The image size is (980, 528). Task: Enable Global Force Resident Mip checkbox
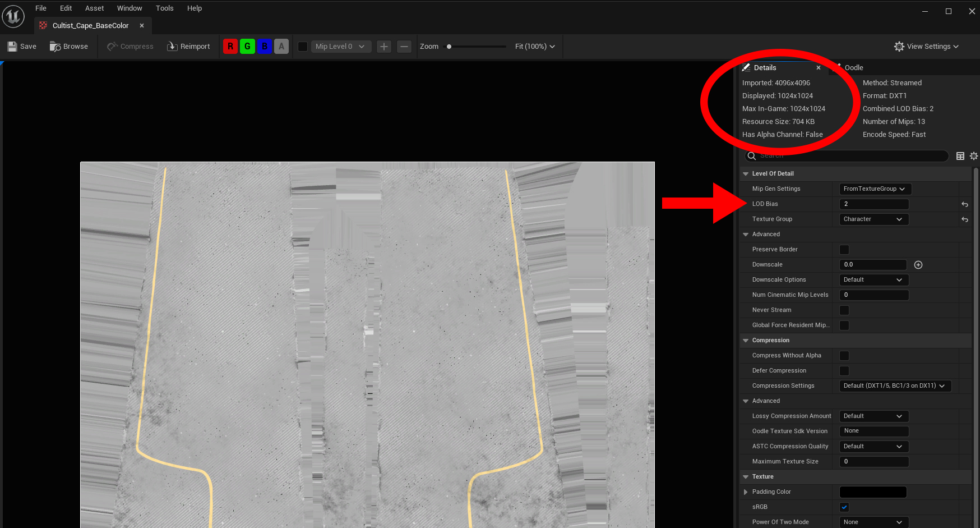click(844, 325)
